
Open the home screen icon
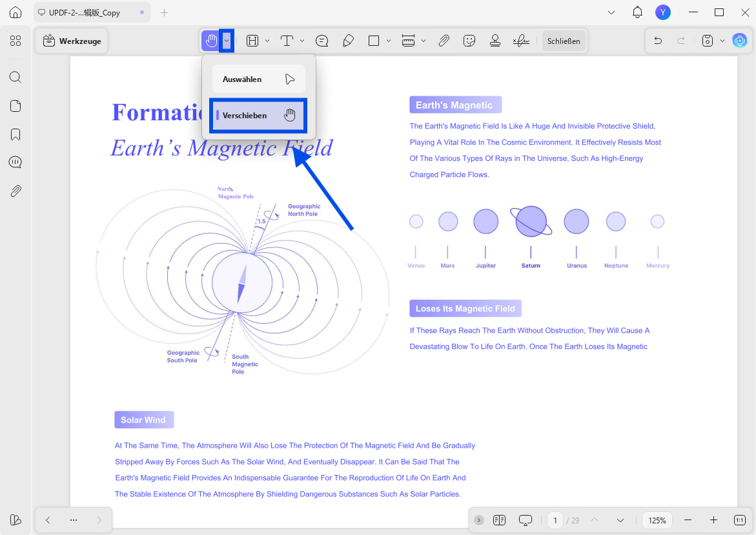pyautogui.click(x=15, y=12)
